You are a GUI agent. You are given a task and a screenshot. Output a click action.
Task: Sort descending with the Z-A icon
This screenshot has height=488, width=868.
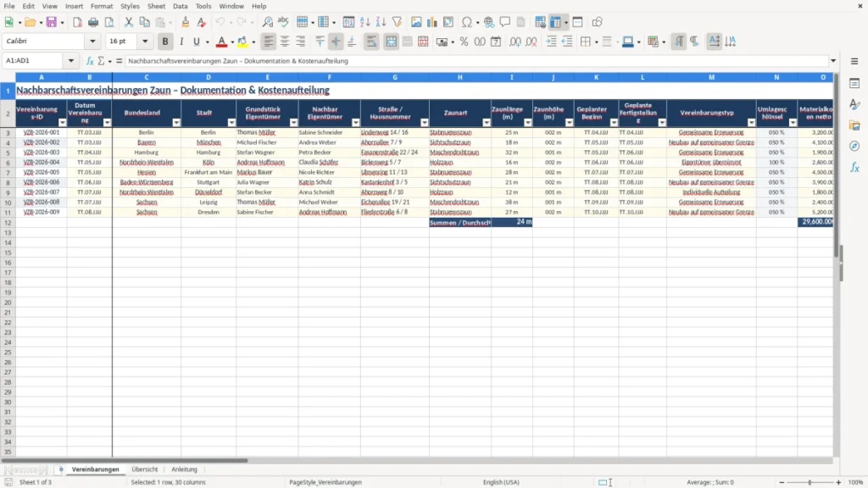click(381, 22)
